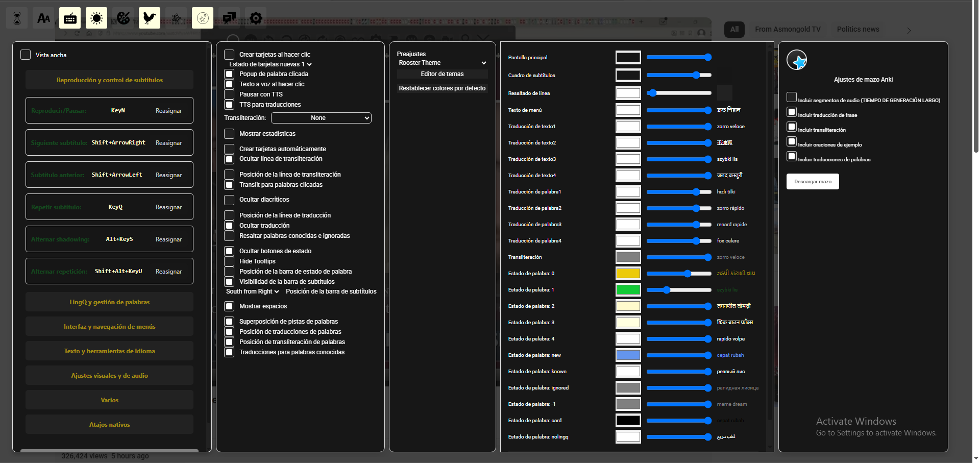The height and width of the screenshot is (463, 980).
Task: Click the sun brightness icon
Action: pyautogui.click(x=96, y=18)
